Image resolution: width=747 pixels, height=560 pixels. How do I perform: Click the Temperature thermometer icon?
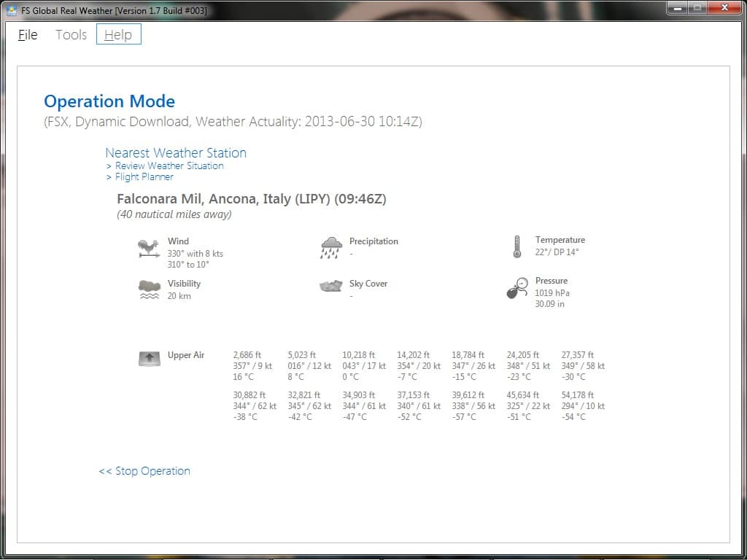516,246
